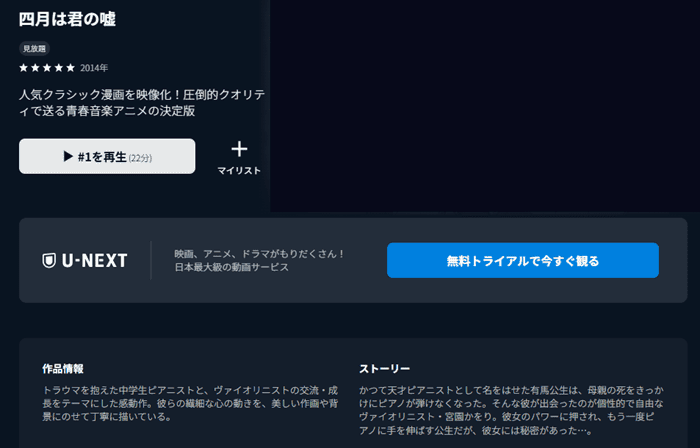
Task: Add to マイリスト with plus icon
Action: coord(239,158)
